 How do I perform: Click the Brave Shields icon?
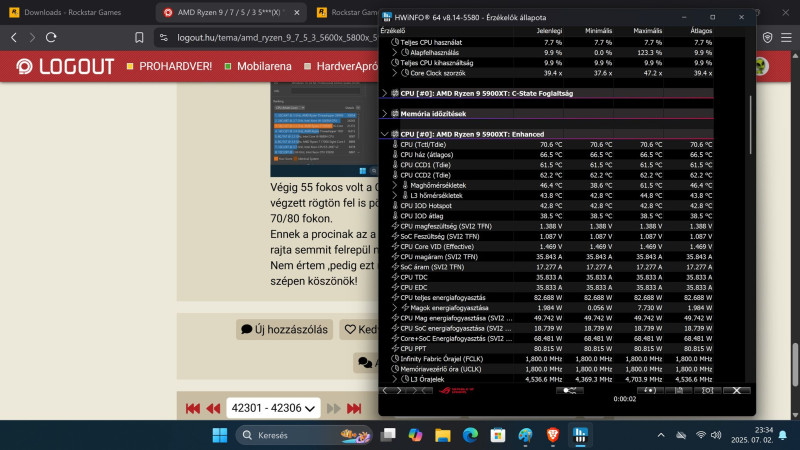(767, 37)
